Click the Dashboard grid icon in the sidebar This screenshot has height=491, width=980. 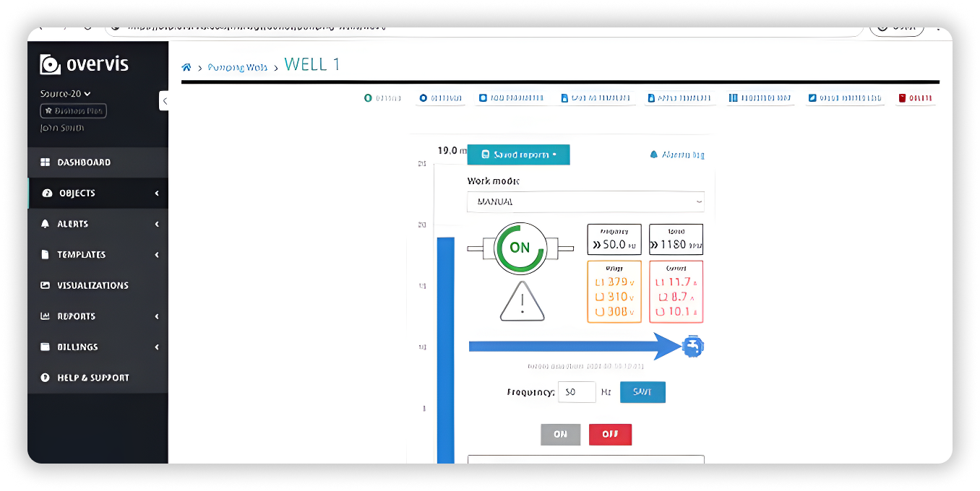click(45, 162)
